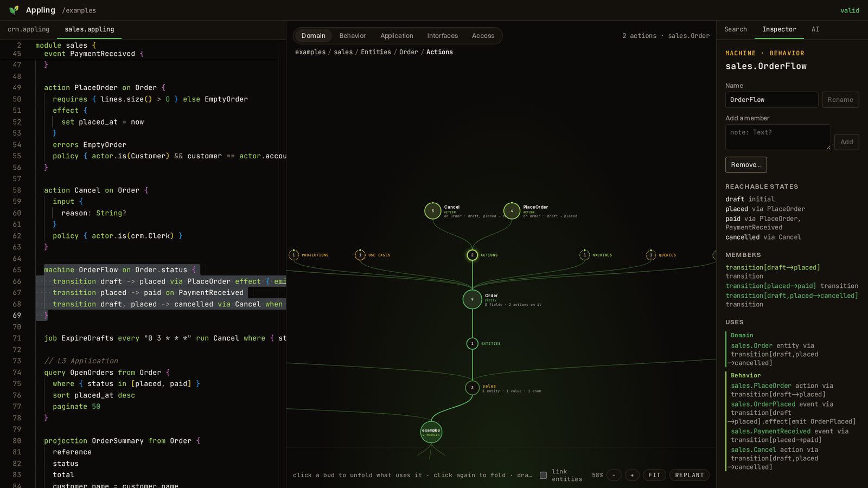
Task: Unfold the Use Cases bud
Action: (x=360, y=255)
